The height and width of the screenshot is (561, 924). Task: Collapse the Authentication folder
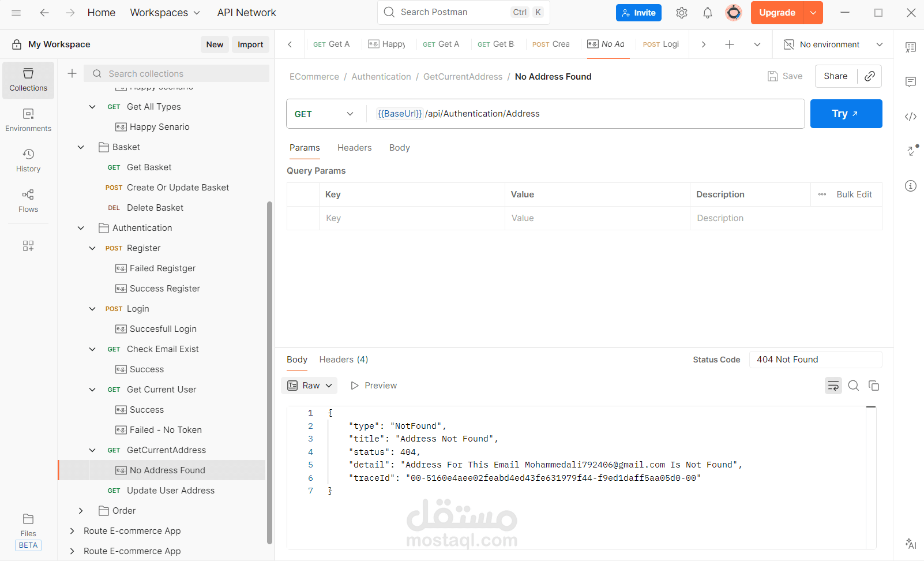[81, 228]
